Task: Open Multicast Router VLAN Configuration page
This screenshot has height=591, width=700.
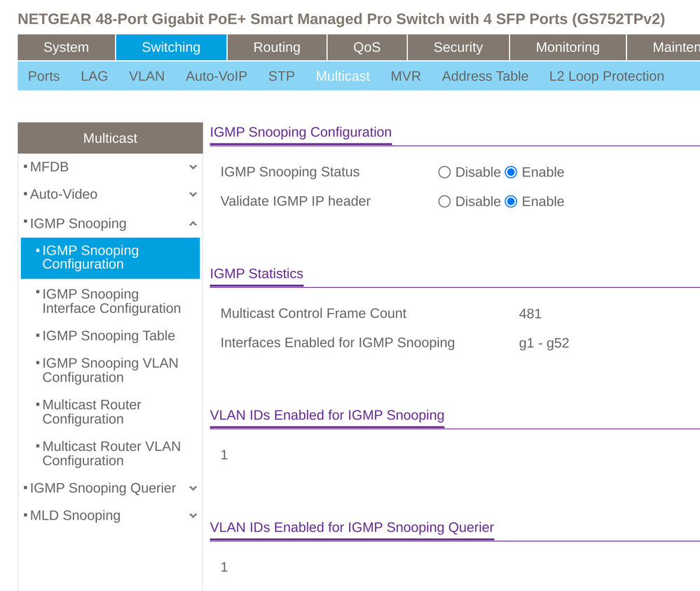Action: pyautogui.click(x=111, y=453)
